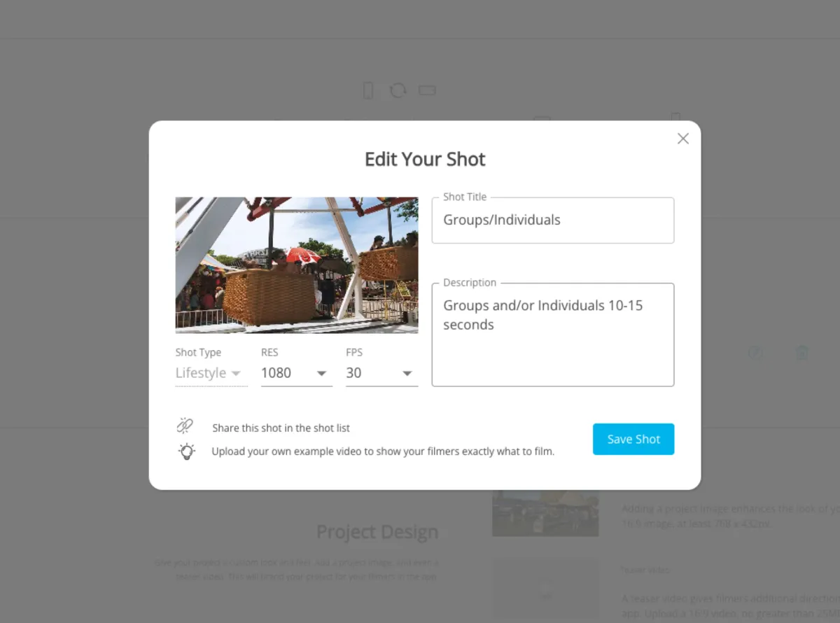Click the dimmed trash delete icon
The image size is (840, 623).
coord(802,352)
